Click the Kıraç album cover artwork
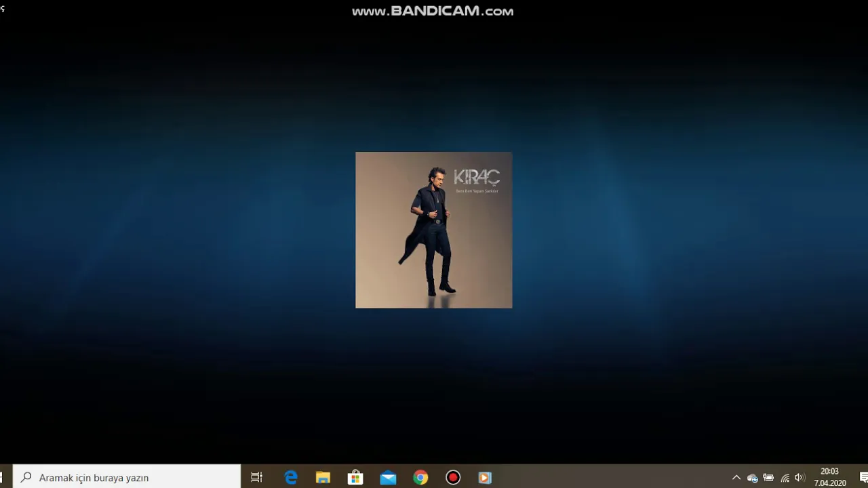This screenshot has height=488, width=868. (x=434, y=230)
